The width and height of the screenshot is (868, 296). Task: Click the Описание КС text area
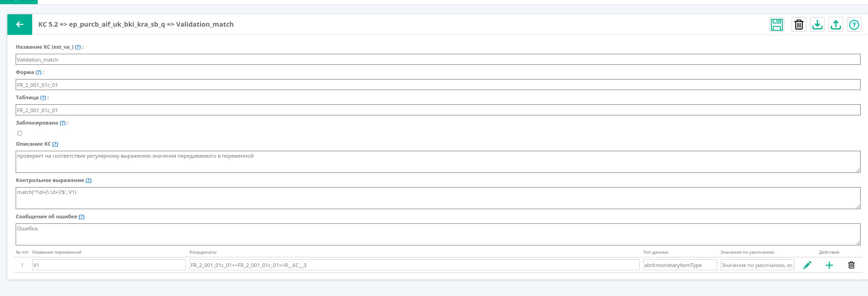(438, 162)
